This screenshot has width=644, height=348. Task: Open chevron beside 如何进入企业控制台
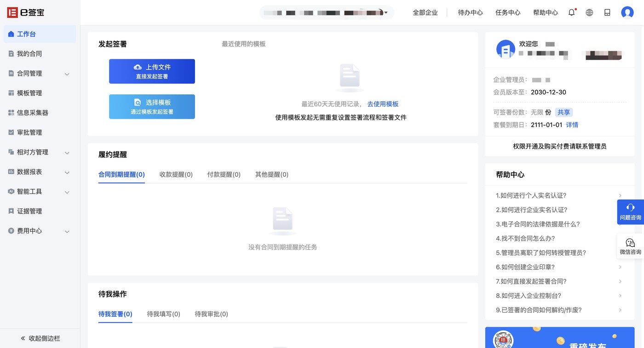click(x=620, y=296)
